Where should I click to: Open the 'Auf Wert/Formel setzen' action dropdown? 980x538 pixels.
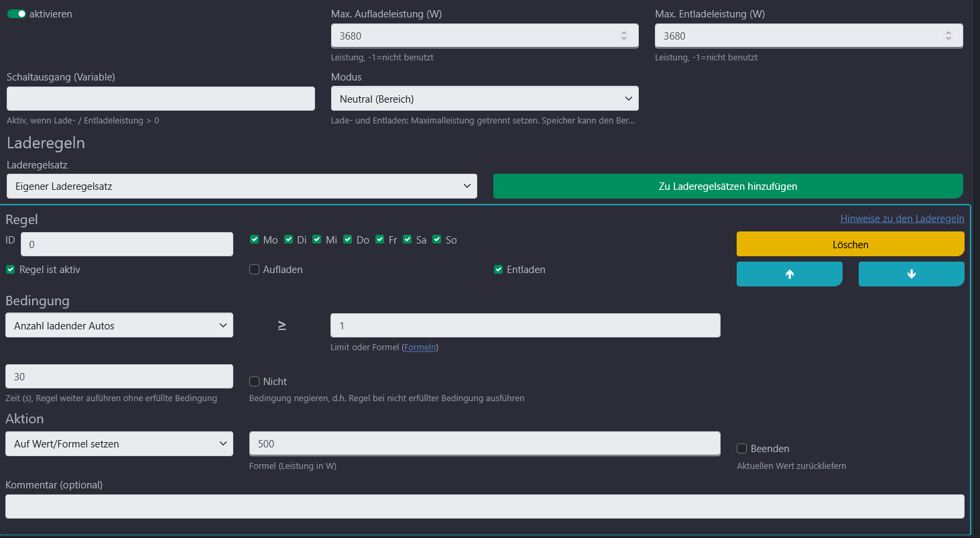(x=119, y=444)
